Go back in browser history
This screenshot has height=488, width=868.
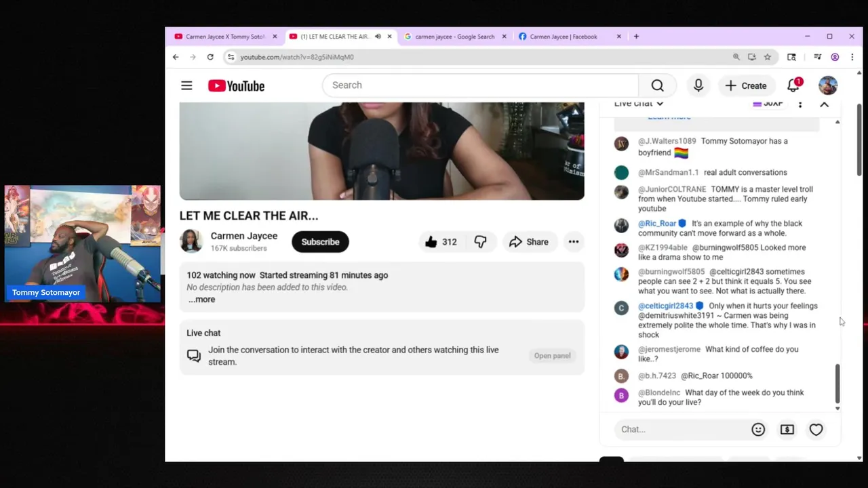[176, 57]
